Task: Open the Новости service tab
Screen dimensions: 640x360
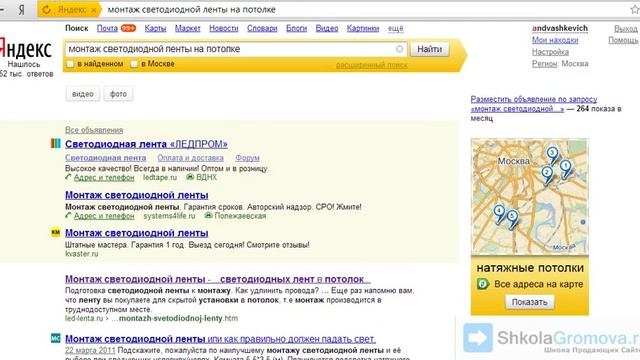Action: click(224, 28)
